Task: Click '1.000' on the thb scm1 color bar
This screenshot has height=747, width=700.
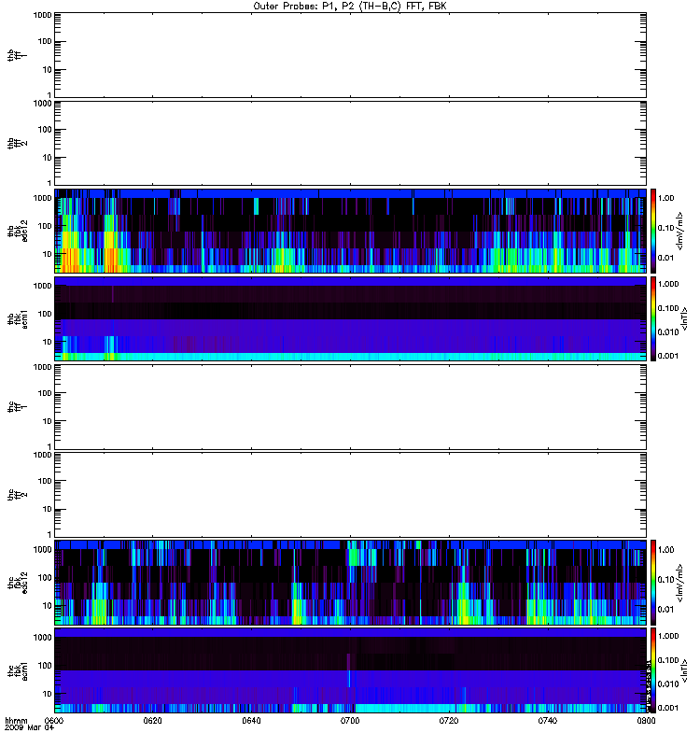Action: (668, 284)
